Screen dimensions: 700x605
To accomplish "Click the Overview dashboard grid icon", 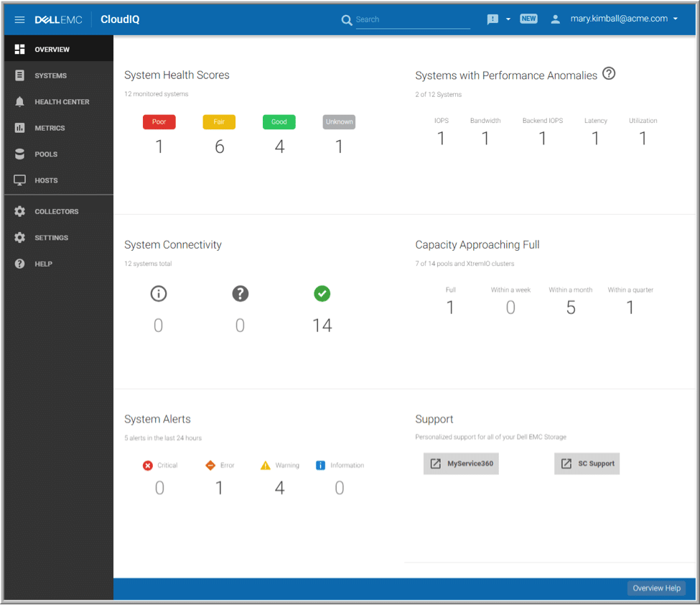I will (x=19, y=49).
